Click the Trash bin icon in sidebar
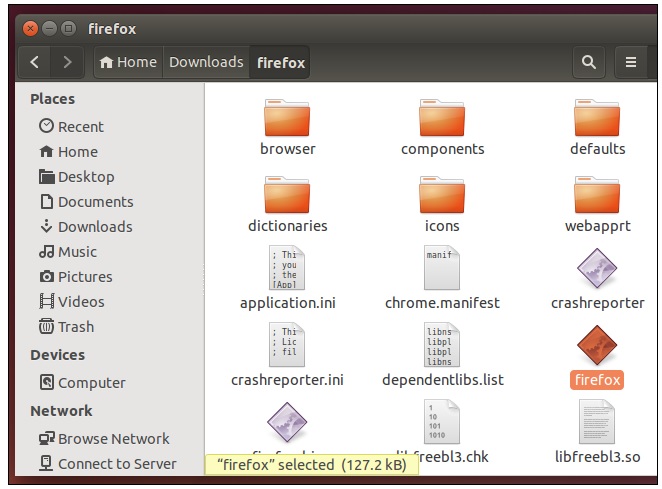The image size is (662, 489). 46,326
